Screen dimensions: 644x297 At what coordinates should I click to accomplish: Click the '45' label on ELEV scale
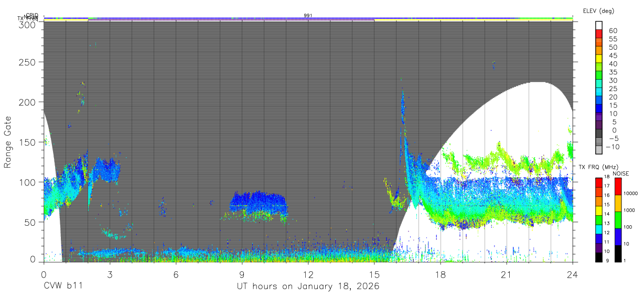(x=613, y=56)
